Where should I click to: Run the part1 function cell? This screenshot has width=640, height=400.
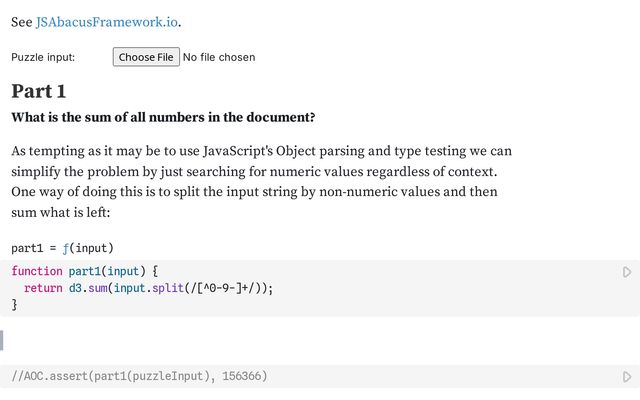coord(626,272)
